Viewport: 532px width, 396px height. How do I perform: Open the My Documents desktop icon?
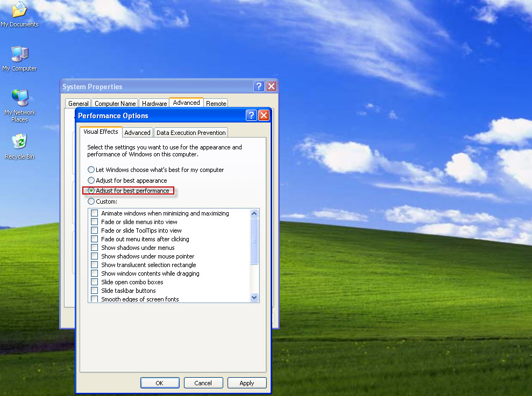pos(19,14)
